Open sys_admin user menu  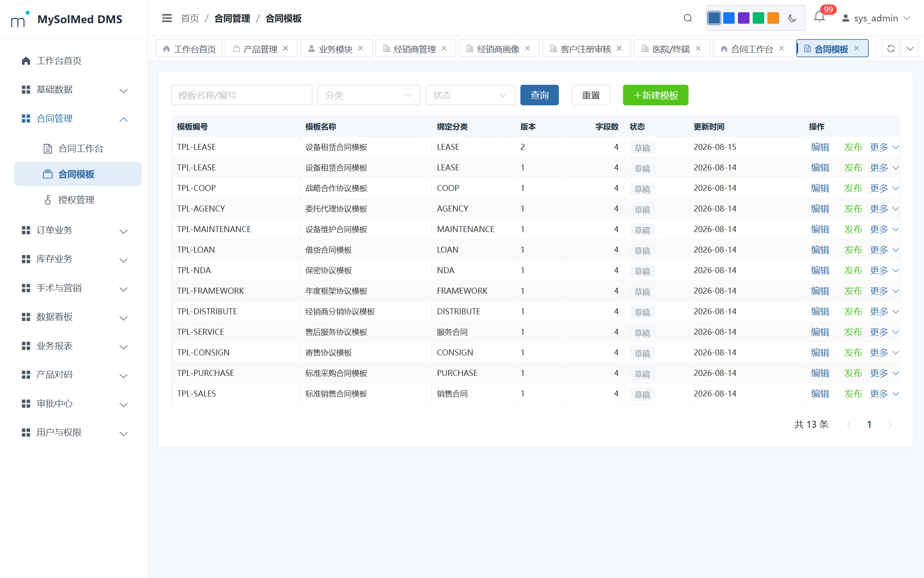point(876,18)
